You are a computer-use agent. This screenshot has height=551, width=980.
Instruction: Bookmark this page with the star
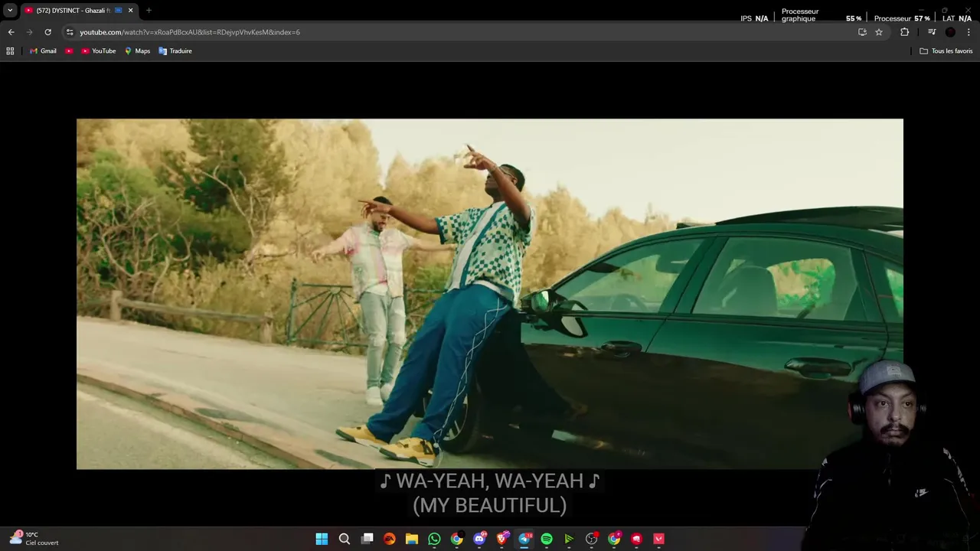(x=879, y=32)
